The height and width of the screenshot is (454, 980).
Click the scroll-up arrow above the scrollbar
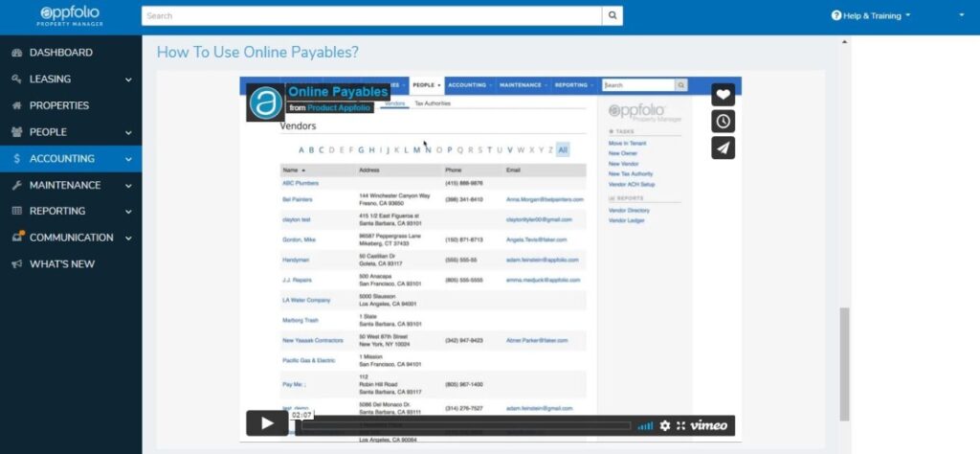tap(844, 42)
